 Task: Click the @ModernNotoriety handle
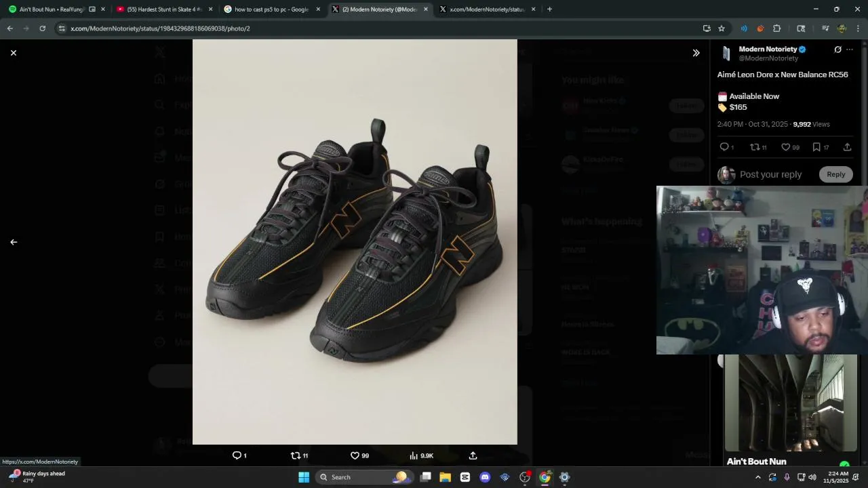768,58
